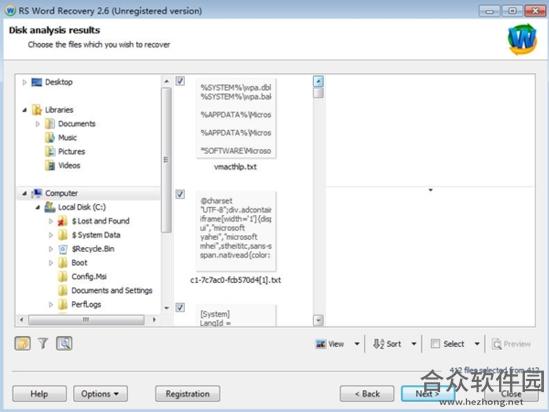This screenshot has width=549, height=412.
Task: Uncheck the [System] LangId file checkbox
Action: click(x=180, y=307)
